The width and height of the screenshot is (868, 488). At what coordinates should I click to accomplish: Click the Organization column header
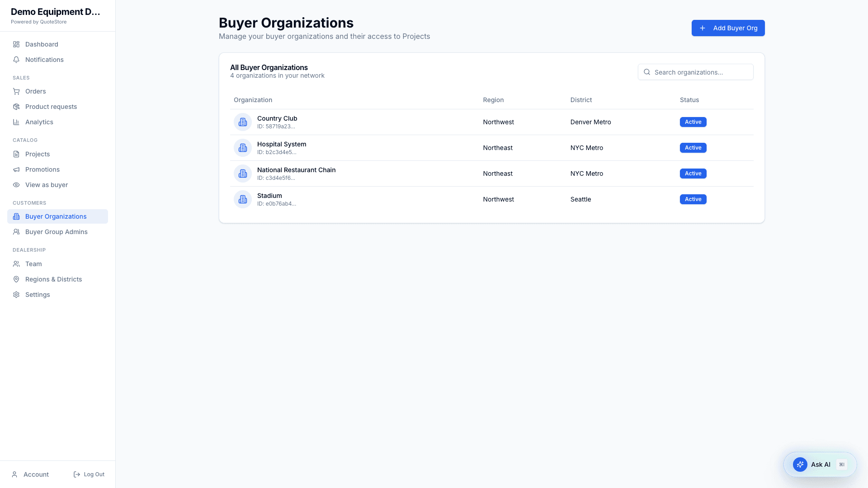[x=253, y=100]
